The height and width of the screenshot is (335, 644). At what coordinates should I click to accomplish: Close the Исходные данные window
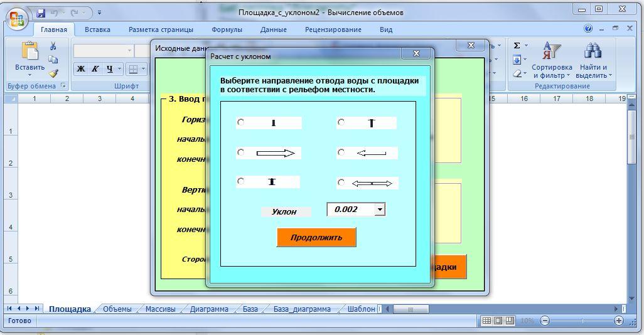click(471, 46)
